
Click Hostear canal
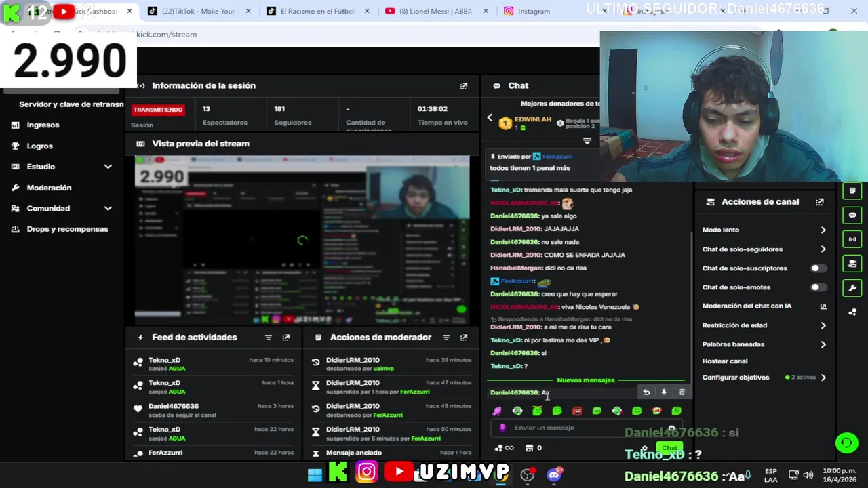click(x=725, y=361)
